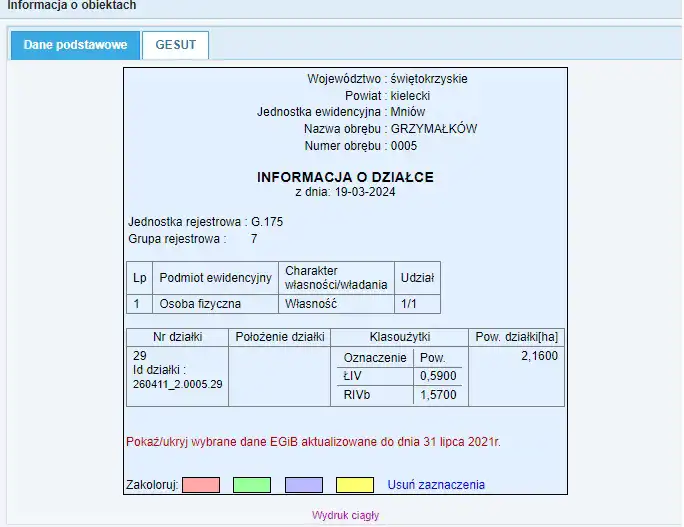Pick the yellow Zakoloruj color swatch
This screenshot has width=684, height=527.
click(355, 485)
